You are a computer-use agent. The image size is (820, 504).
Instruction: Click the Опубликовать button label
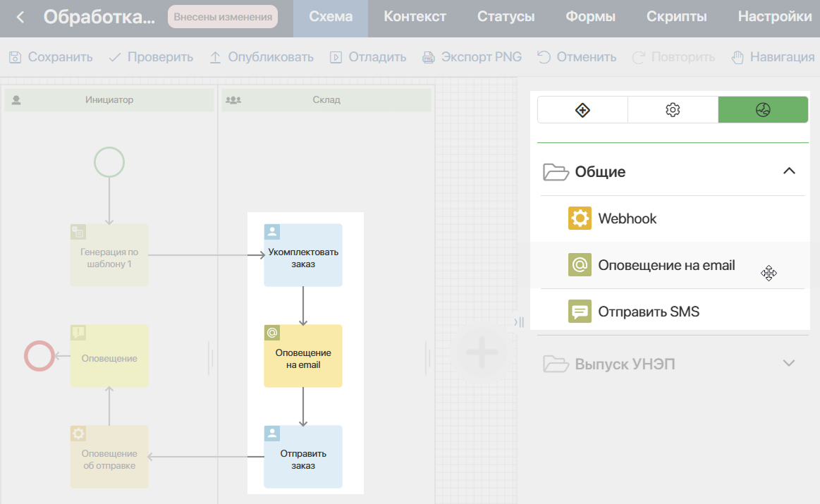click(271, 57)
